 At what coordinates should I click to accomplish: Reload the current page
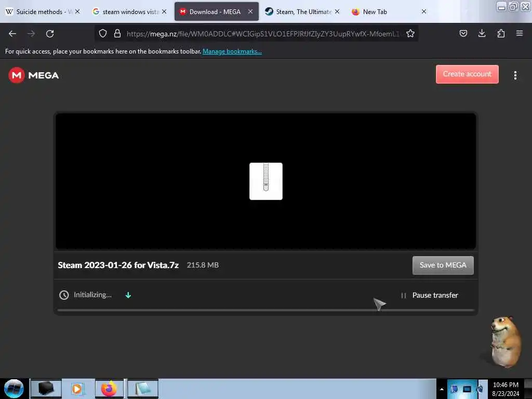50,34
